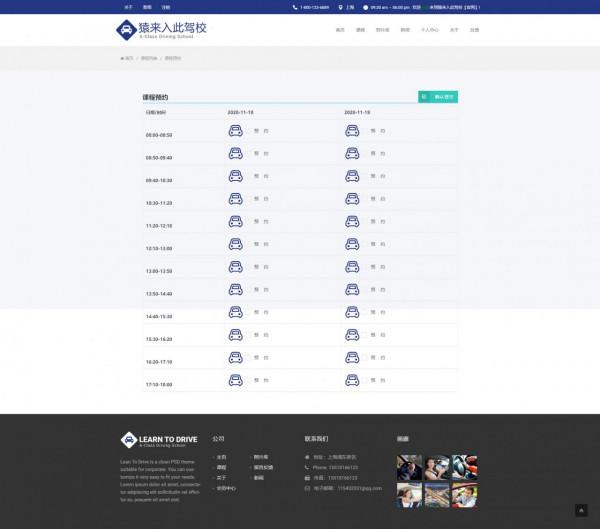Click the car icon for 16:20-17:10, second date column
Viewport: 600px width, 529px height.
(x=352, y=358)
